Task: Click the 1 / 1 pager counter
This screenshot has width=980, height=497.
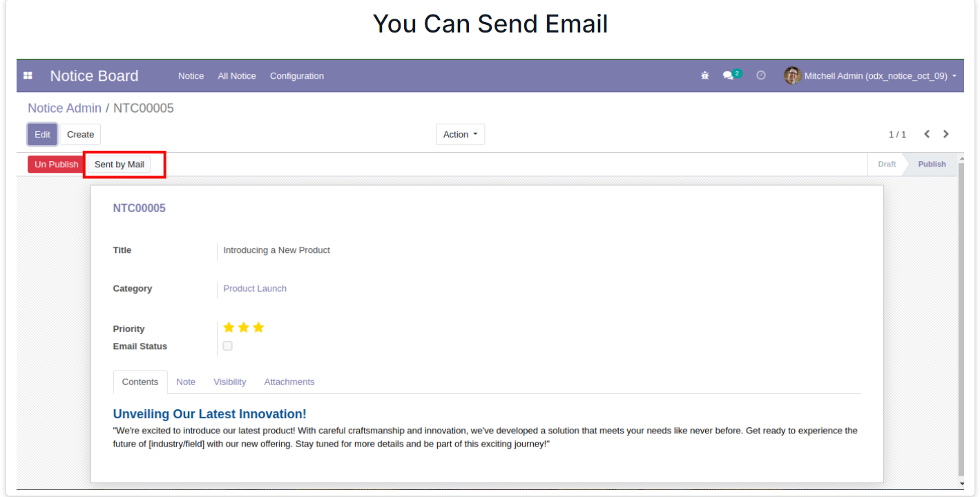Action: point(897,134)
